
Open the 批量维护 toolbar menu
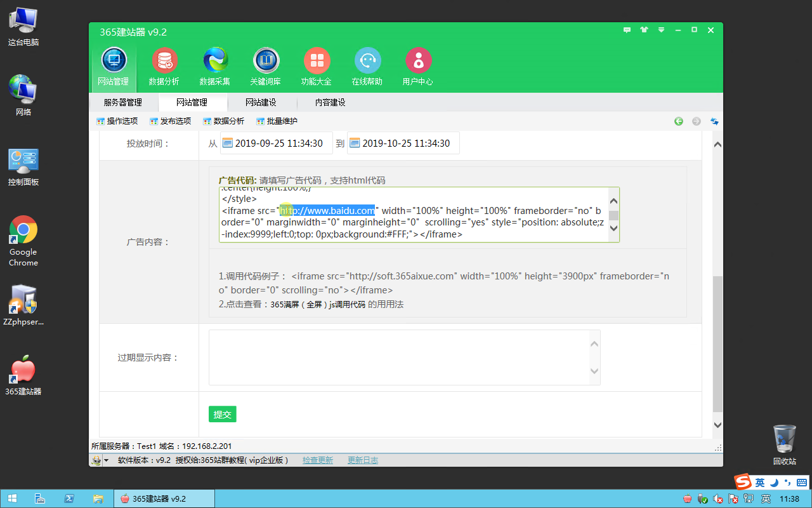[277, 121]
